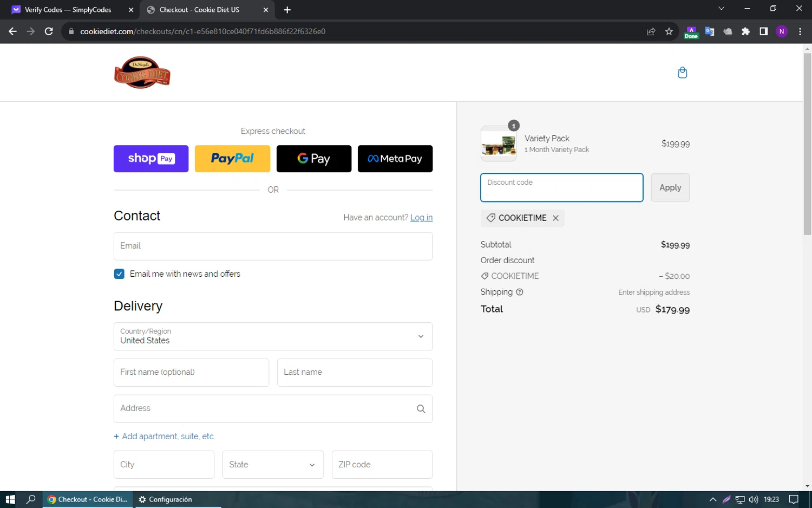This screenshot has width=812, height=508.
Task: Open the notifications center icon
Action: click(794, 499)
